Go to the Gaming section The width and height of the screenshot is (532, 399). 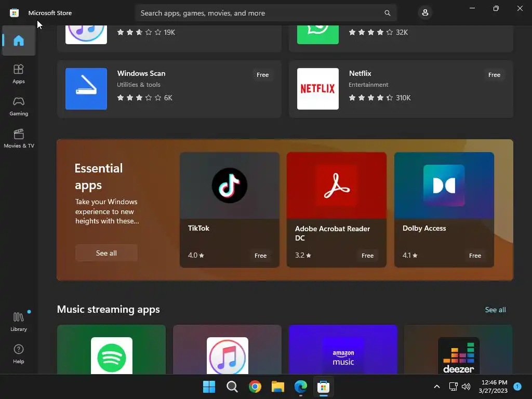point(19,106)
